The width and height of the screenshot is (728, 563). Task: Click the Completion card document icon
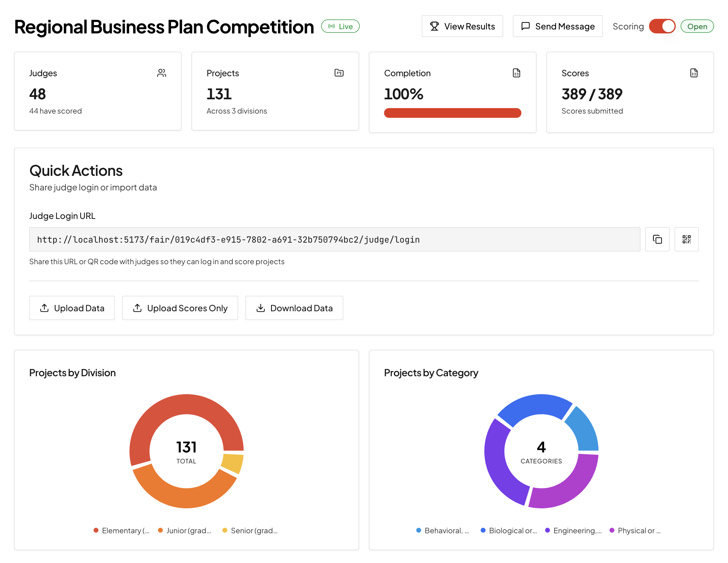[516, 73]
